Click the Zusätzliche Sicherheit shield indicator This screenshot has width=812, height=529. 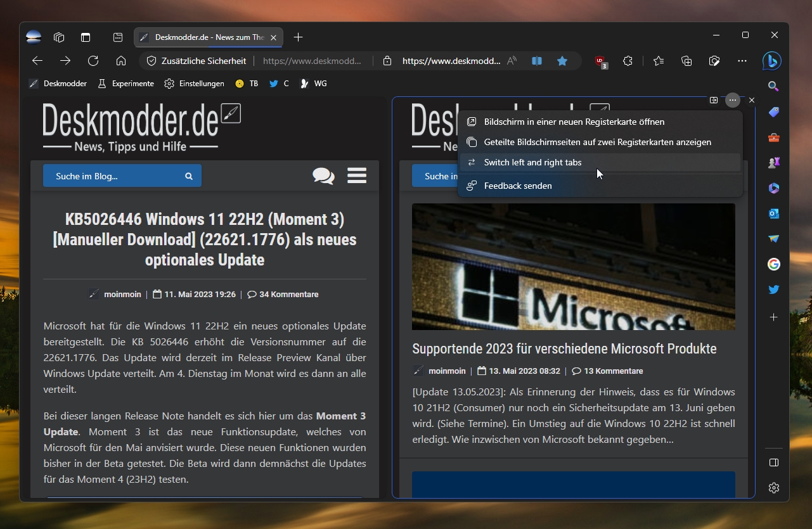click(197, 61)
